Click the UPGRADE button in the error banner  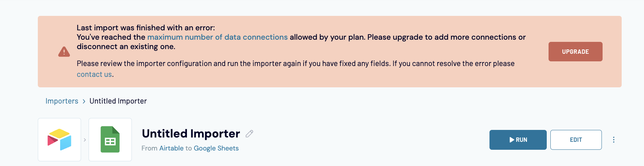coord(575,52)
